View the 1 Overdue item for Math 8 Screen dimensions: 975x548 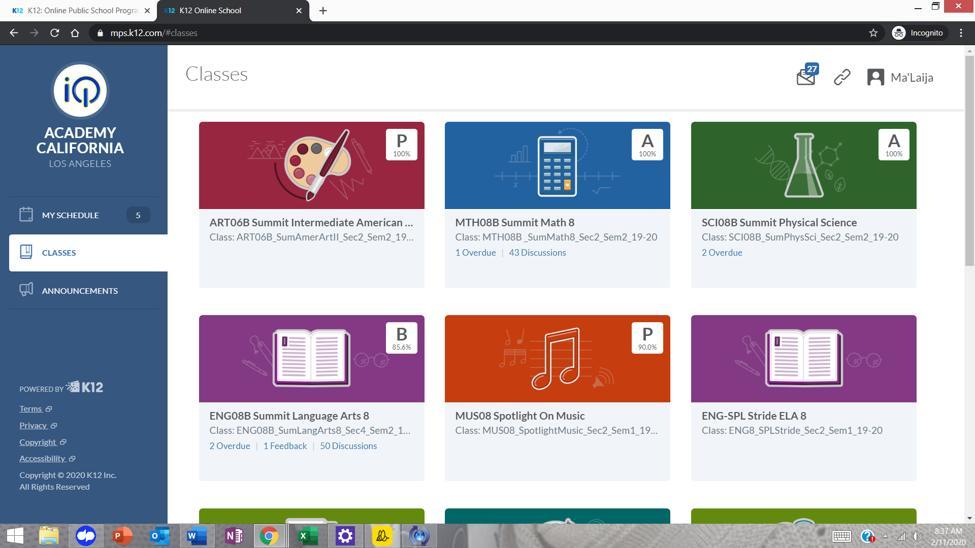point(476,253)
